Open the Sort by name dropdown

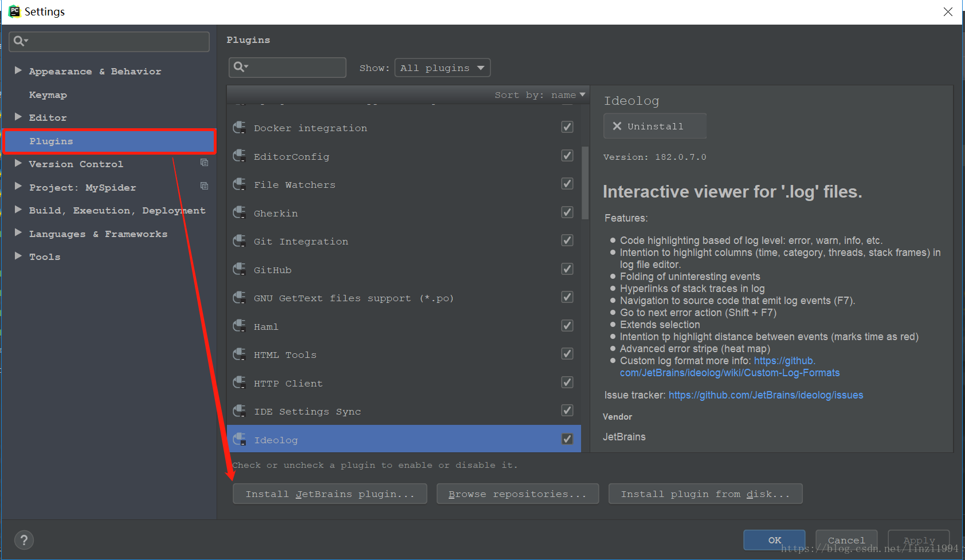[540, 95]
